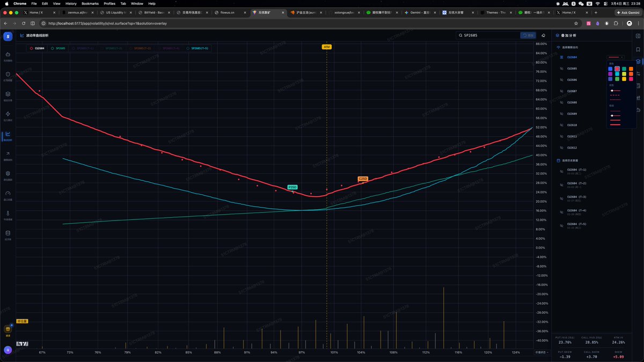Click the collapse panel icon at right rail top

638,35
